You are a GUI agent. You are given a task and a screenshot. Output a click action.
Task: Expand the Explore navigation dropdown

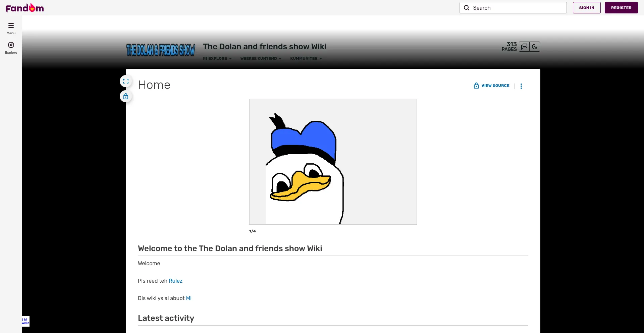[217, 58]
